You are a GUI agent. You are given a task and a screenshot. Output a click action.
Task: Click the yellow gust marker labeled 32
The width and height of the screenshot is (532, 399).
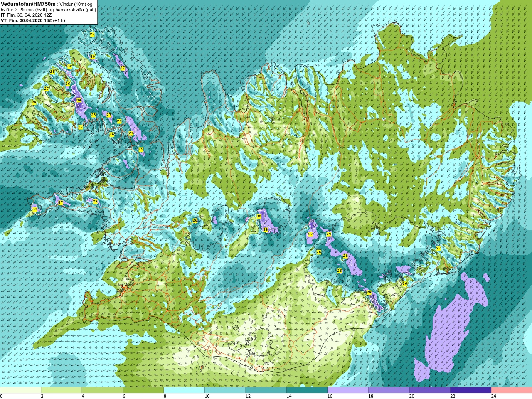point(69,66)
